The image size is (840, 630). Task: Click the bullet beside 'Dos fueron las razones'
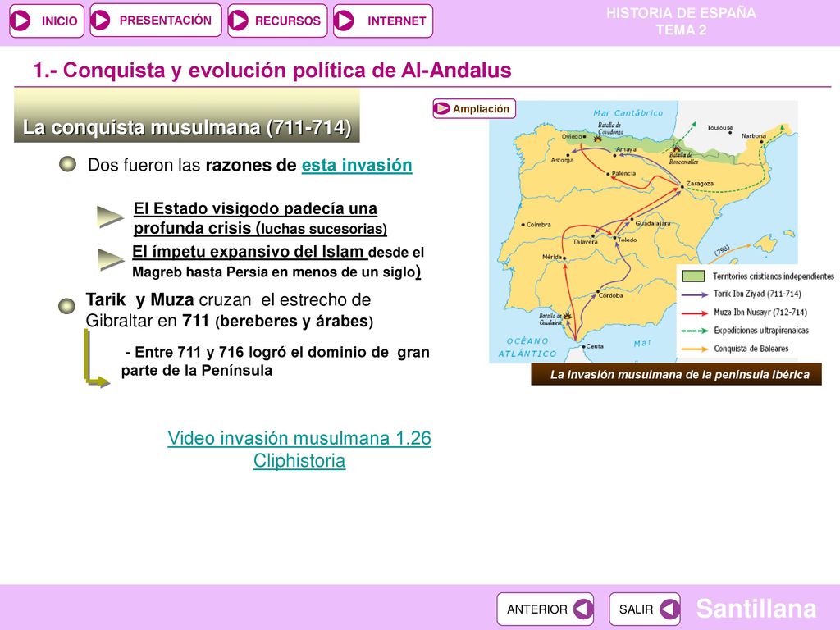click(67, 164)
